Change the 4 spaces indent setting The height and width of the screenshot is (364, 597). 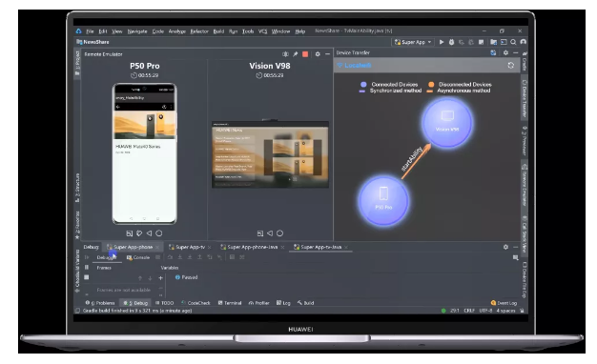tap(505, 311)
